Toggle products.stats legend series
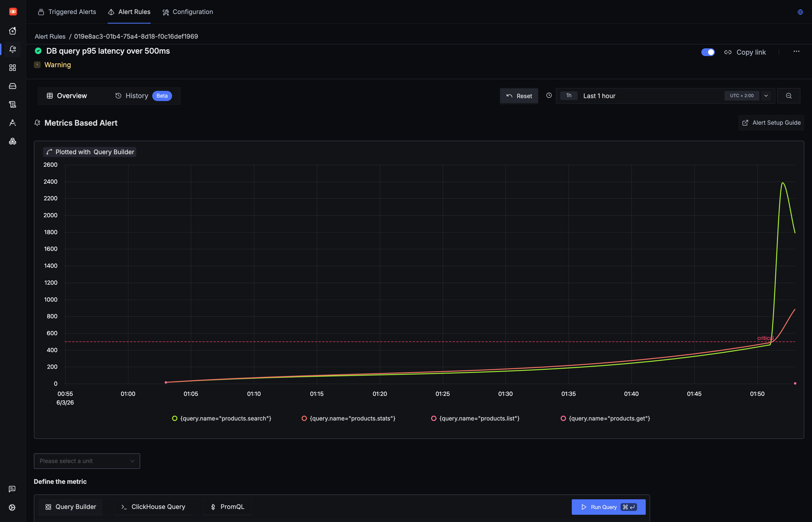The image size is (812, 522). tap(348, 418)
